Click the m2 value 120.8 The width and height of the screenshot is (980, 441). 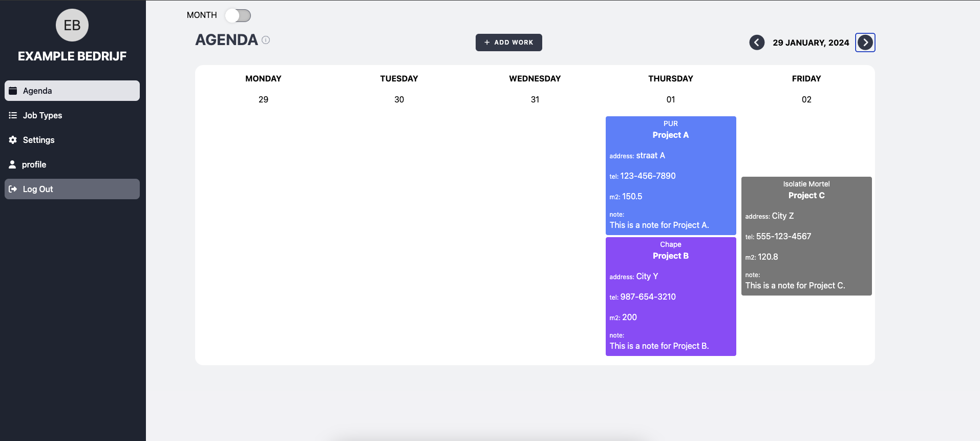[768, 257]
